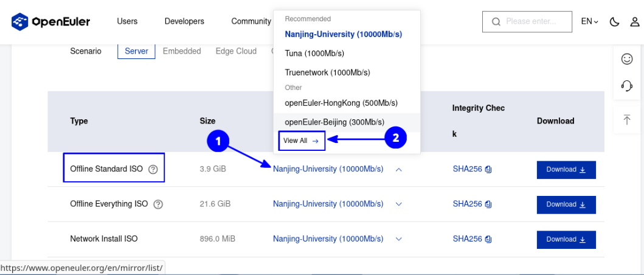The height and width of the screenshot is (275, 644).
Task: Open the Developers menu
Action: [x=184, y=21]
